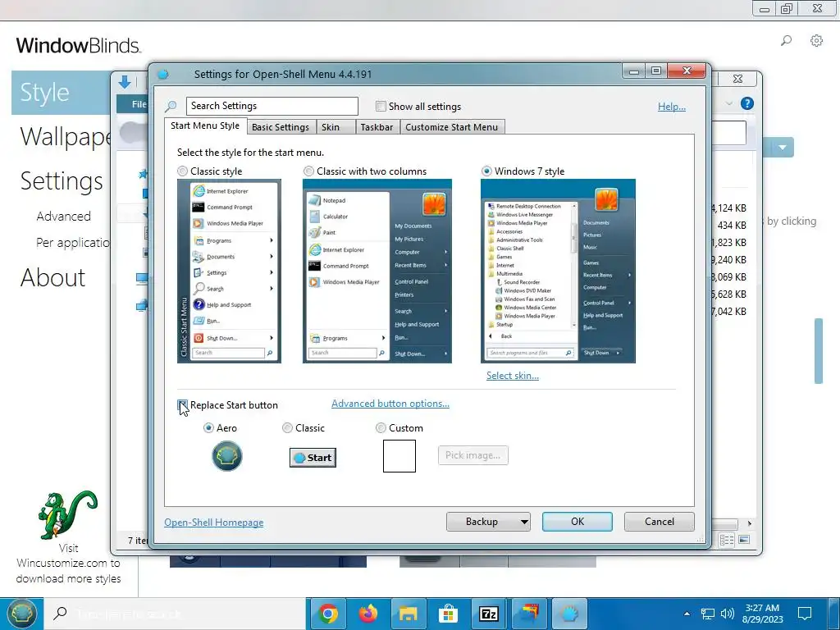Click the Open-Shell title bar shell icon
Viewport: 840px width, 630px height.
pos(163,74)
